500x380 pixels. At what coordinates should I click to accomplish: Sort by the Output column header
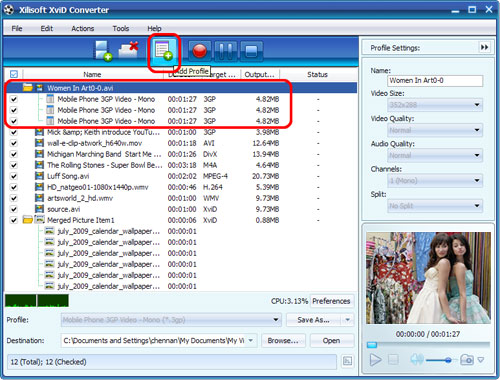point(259,74)
